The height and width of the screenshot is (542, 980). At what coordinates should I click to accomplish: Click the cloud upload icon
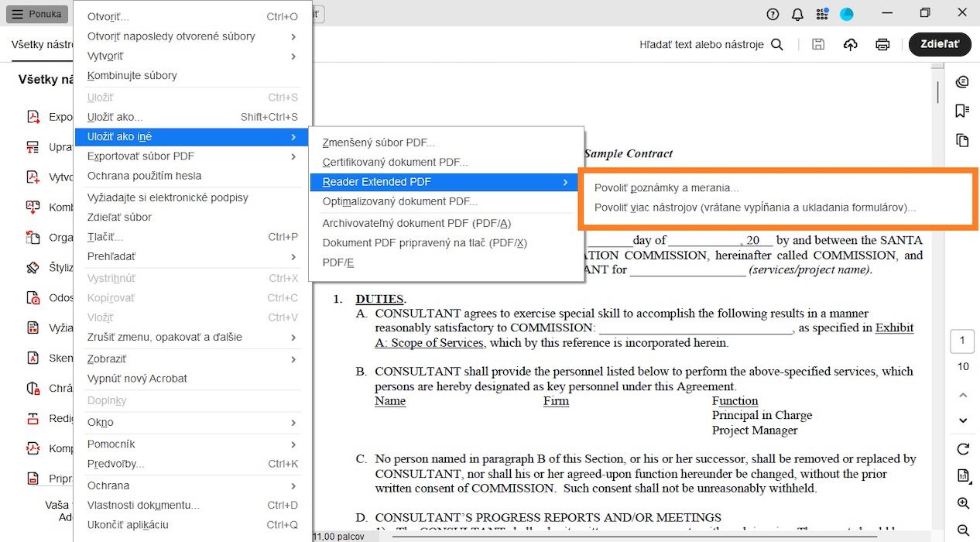(850, 45)
